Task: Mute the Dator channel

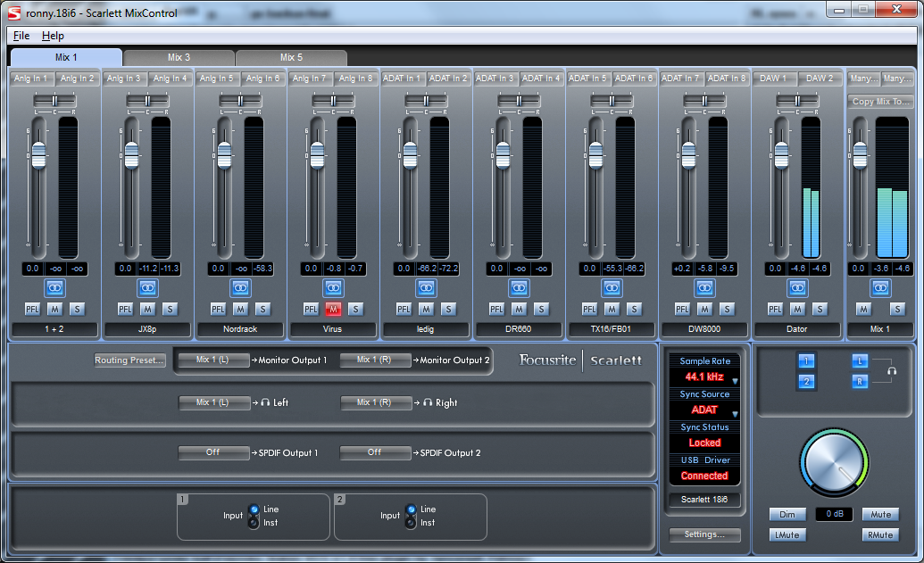Action: click(x=797, y=310)
